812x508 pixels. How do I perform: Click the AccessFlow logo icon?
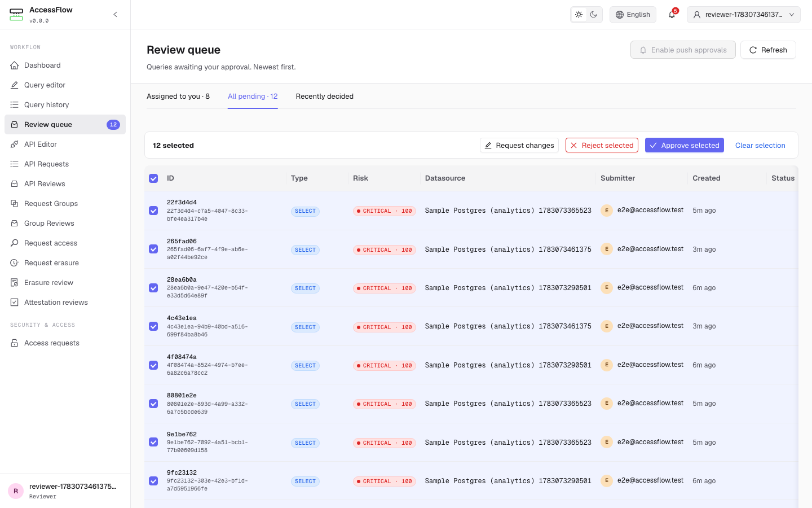[16, 15]
